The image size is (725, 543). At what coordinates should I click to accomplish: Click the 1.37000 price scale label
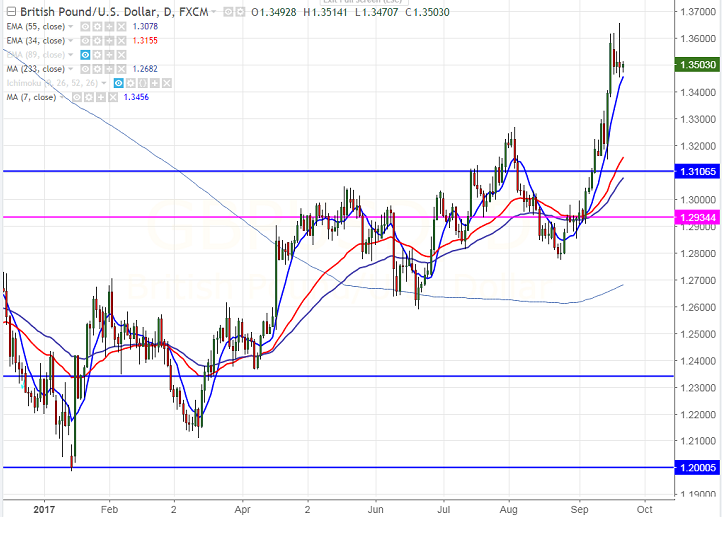[698, 12]
